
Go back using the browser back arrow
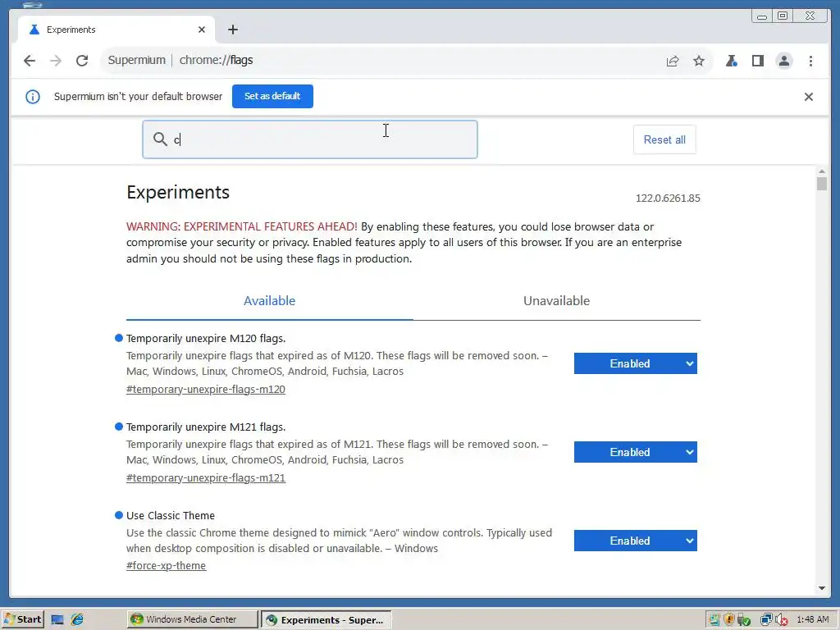pos(30,61)
